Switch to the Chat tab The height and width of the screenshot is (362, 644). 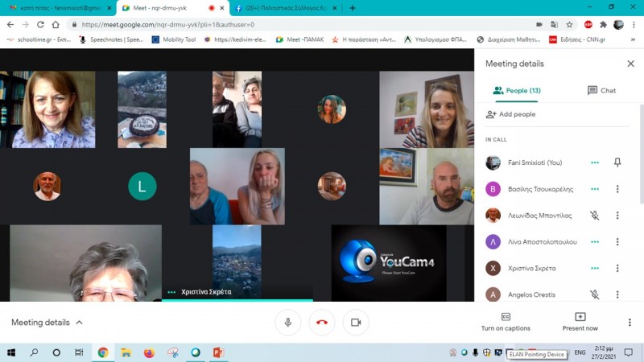(x=601, y=91)
